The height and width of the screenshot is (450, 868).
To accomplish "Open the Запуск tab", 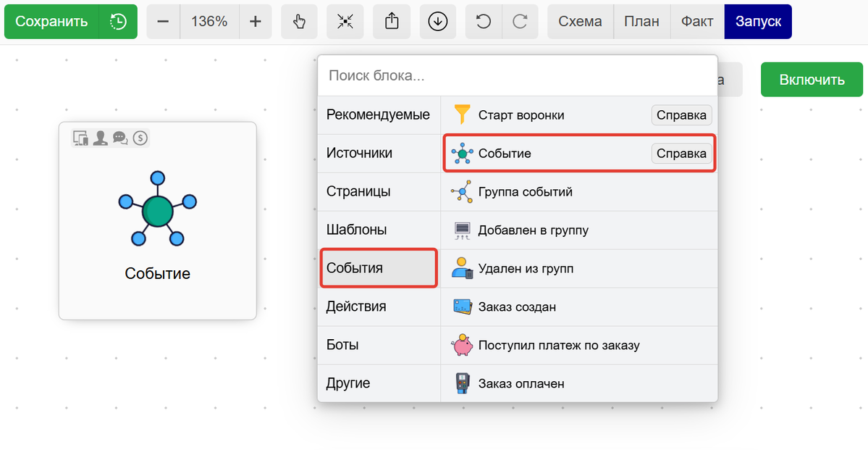I will [x=758, y=22].
